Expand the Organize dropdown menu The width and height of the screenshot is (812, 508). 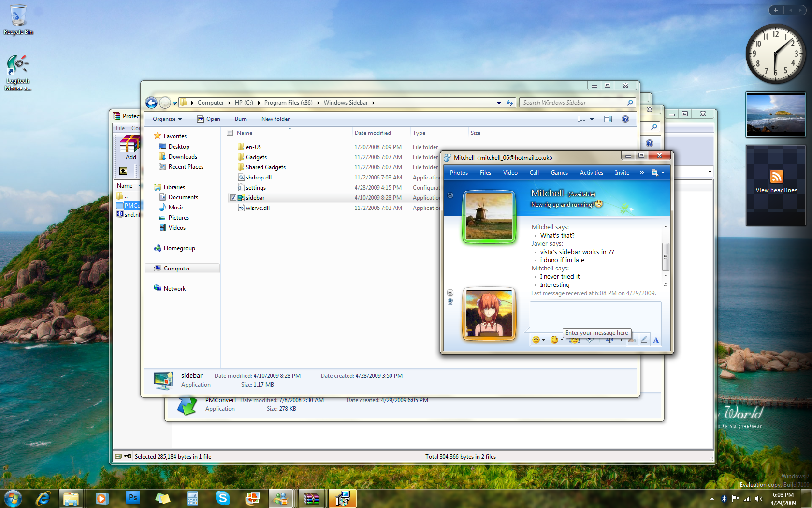(x=167, y=119)
